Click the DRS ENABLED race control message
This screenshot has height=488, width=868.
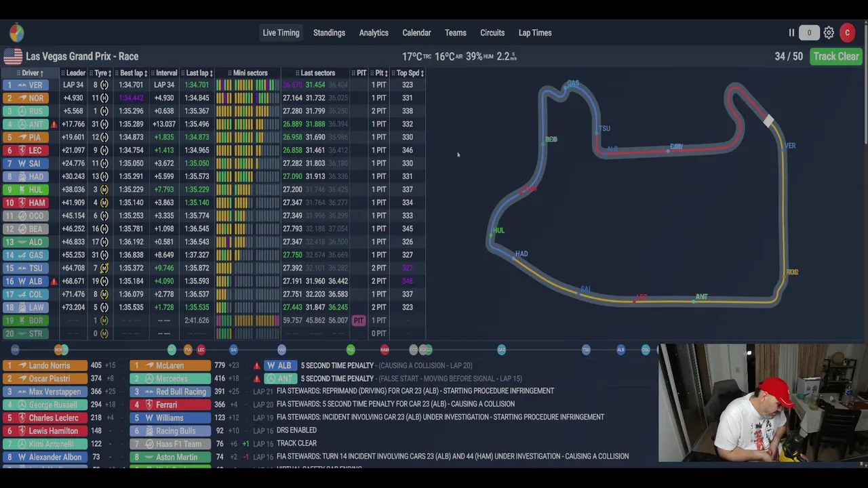(296, 430)
